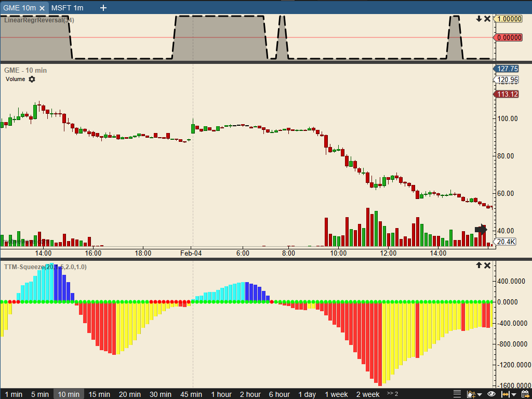Viewport: 532px width, 399px height.
Task: Toggle drawings visibility using the eye icon
Action: [x=491, y=394]
